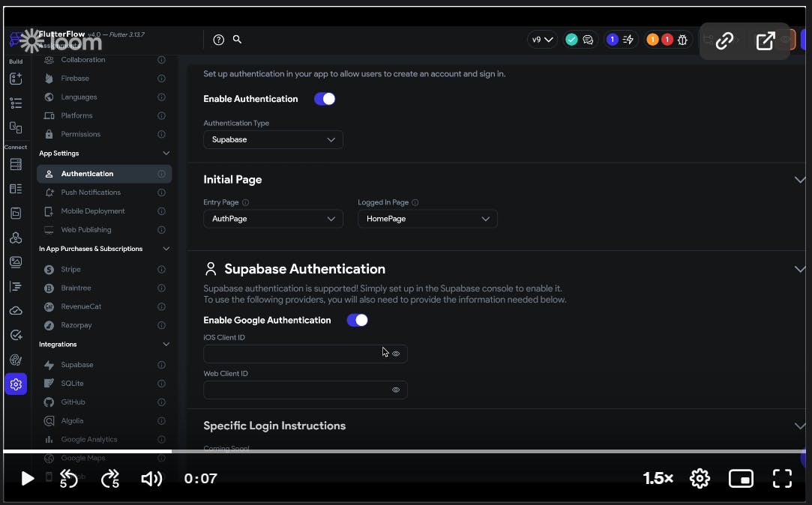Collapse the App Settings group

tap(166, 153)
